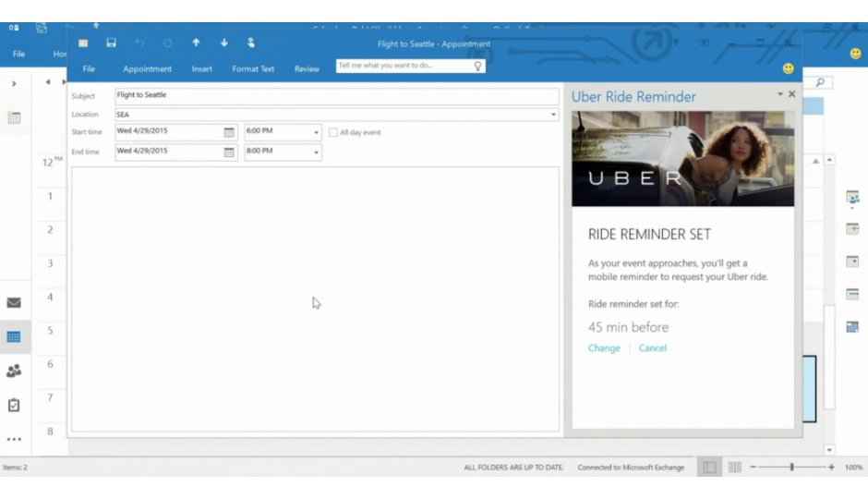868x499 pixels.
Task: Click the people icon in right side strip
Action: coord(852,197)
